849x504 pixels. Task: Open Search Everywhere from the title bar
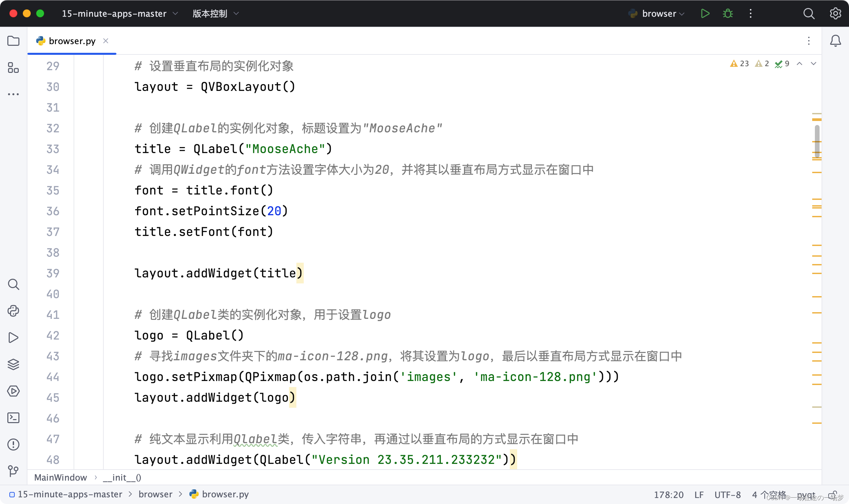pos(809,14)
